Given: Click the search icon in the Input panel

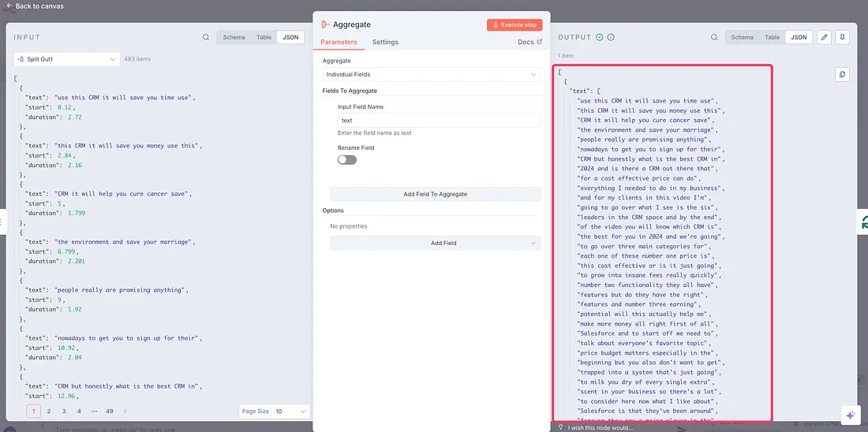Looking at the screenshot, I should click(206, 37).
